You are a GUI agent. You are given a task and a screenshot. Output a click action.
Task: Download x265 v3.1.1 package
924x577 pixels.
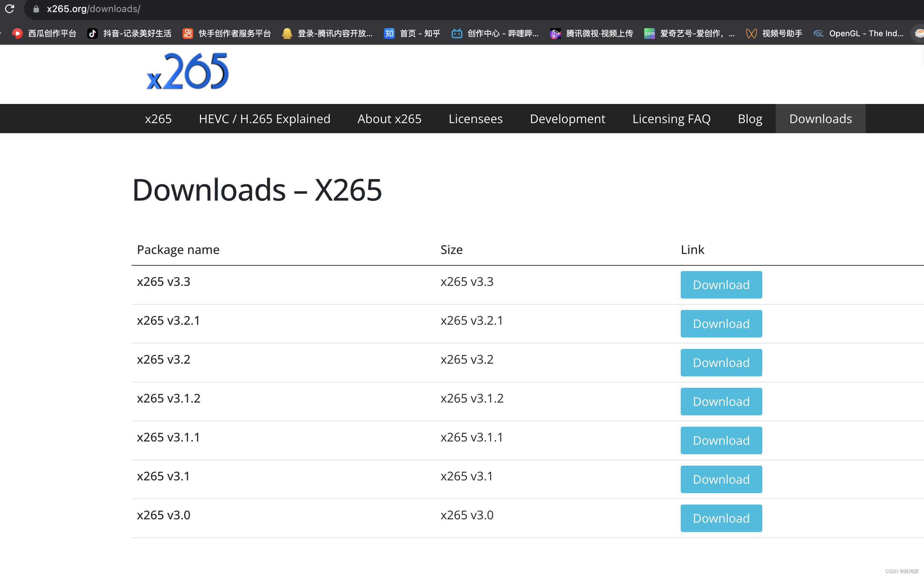[x=721, y=440]
